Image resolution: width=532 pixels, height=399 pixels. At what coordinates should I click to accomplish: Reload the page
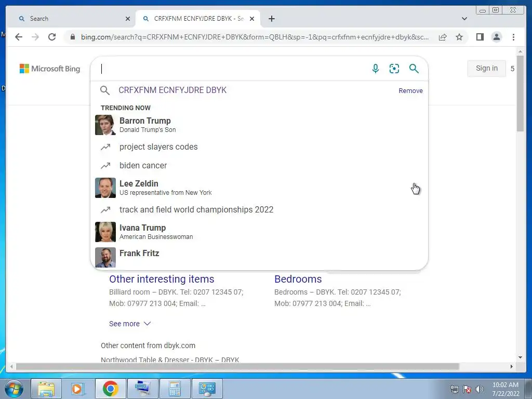point(52,37)
